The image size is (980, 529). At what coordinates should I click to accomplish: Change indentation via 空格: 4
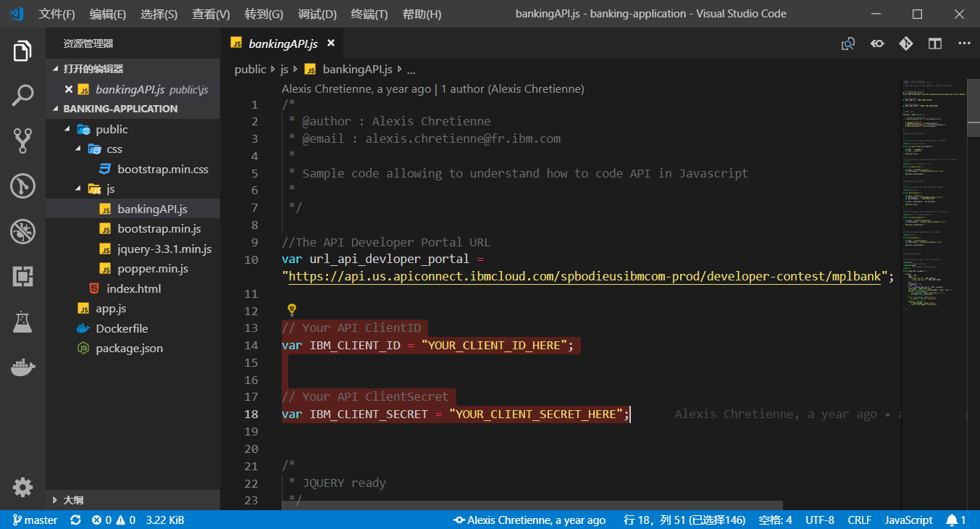(775, 520)
